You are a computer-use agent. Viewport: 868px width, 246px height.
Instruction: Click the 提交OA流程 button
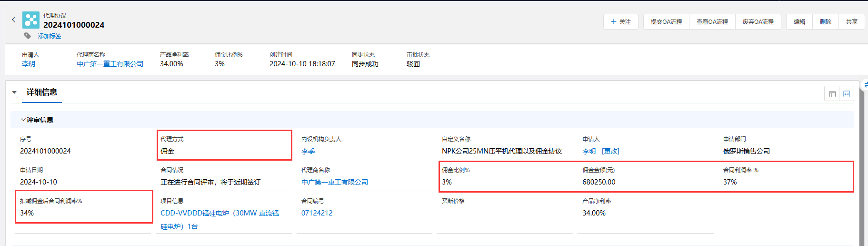666,22
